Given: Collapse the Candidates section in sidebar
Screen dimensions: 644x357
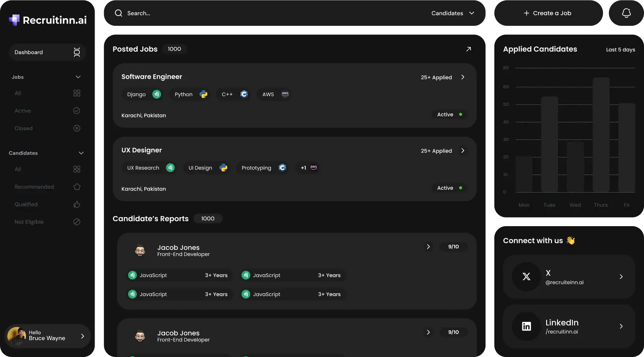Looking at the screenshot, I should click(x=81, y=153).
